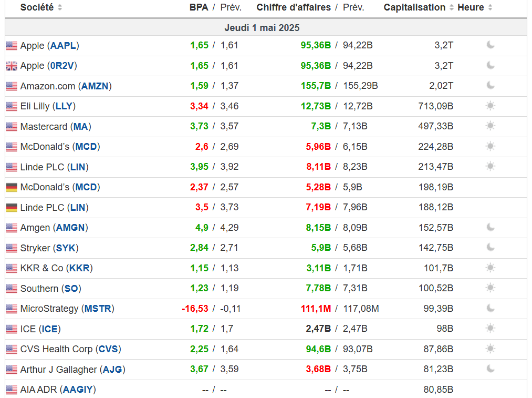Open the AMZN ticker link
This screenshot has height=398, width=532.
tap(96, 86)
